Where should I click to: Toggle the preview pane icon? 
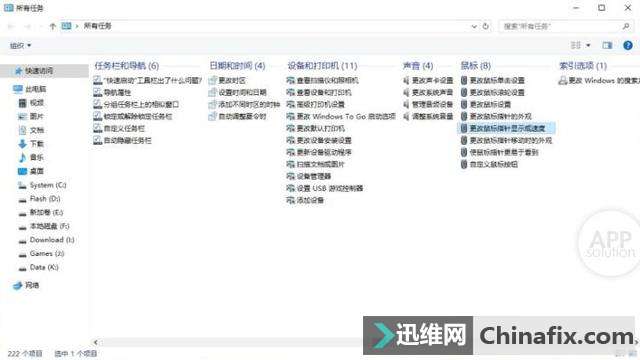tap(607, 45)
